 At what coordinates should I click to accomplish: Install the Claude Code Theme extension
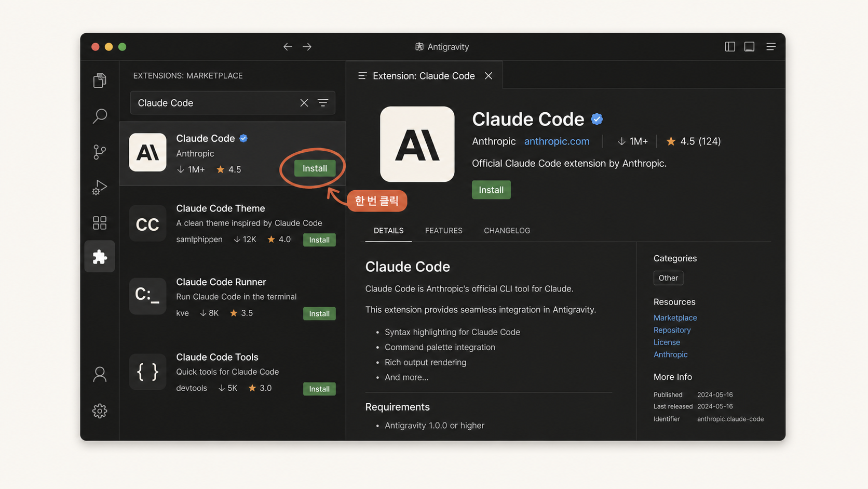pos(319,240)
